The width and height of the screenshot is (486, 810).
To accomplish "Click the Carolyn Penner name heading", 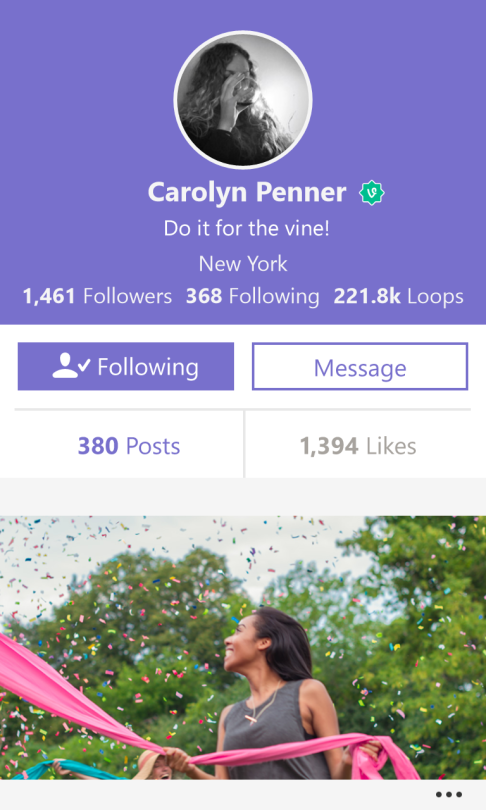I will 247,192.
